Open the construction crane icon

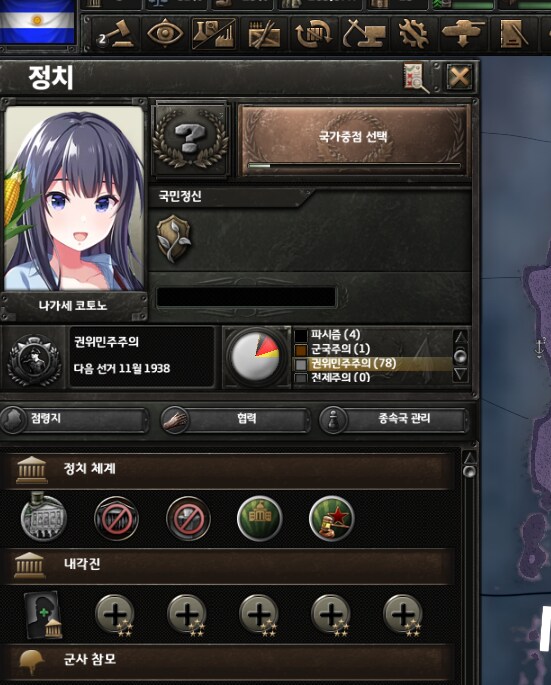(364, 34)
